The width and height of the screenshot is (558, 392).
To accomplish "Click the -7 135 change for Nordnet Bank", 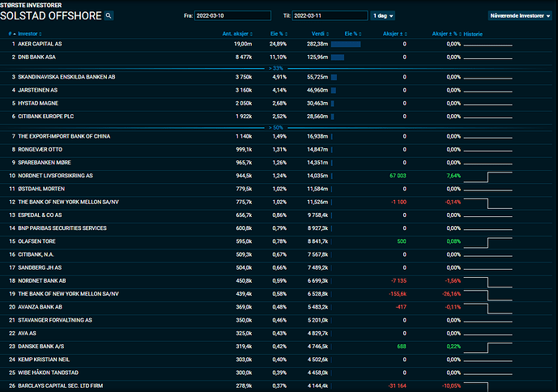I will (398, 281).
